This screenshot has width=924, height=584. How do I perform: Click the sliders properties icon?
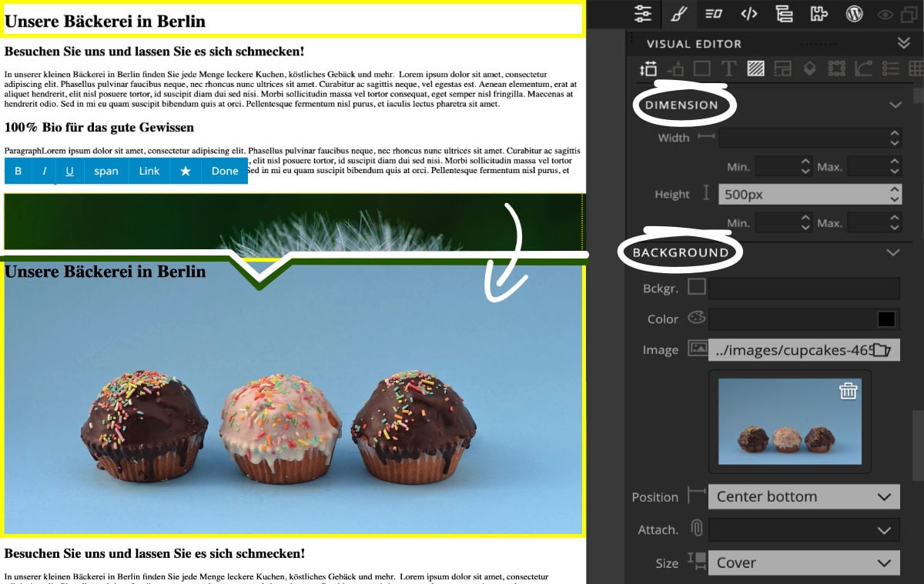pos(643,13)
